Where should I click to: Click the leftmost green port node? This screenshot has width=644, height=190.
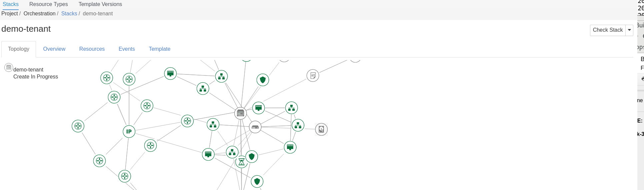point(170,73)
